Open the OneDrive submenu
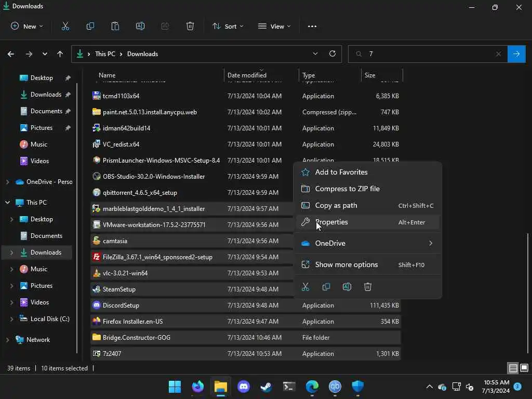This screenshot has height=399, width=532. [x=368, y=243]
